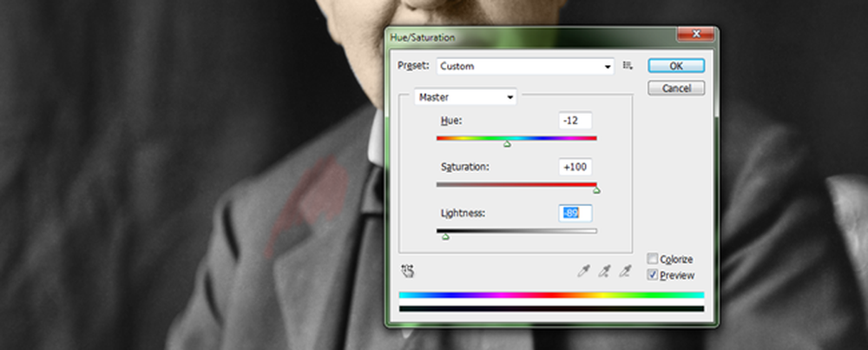Uncheck the Preview checkbox
Image resolution: width=868 pixels, height=350 pixels.
(653, 275)
